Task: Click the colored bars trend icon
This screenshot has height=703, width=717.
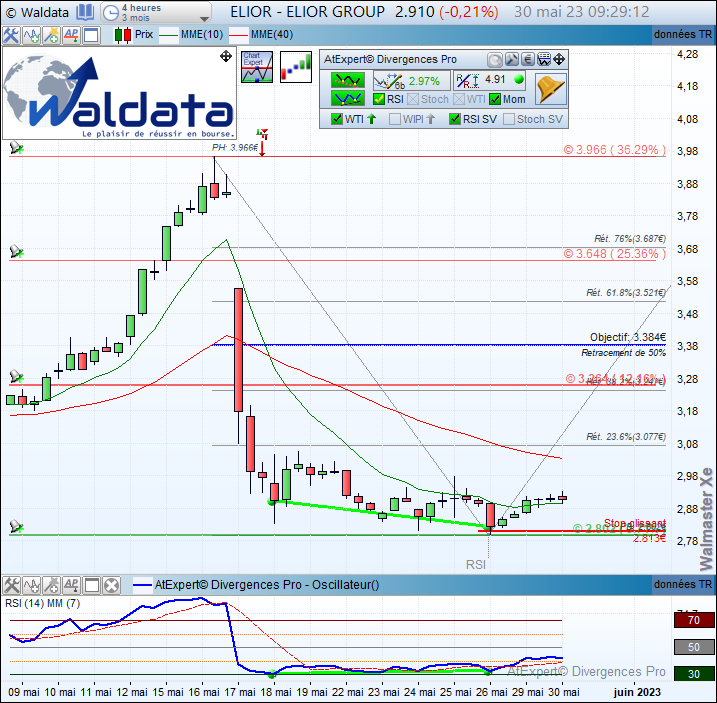Action: click(296, 67)
